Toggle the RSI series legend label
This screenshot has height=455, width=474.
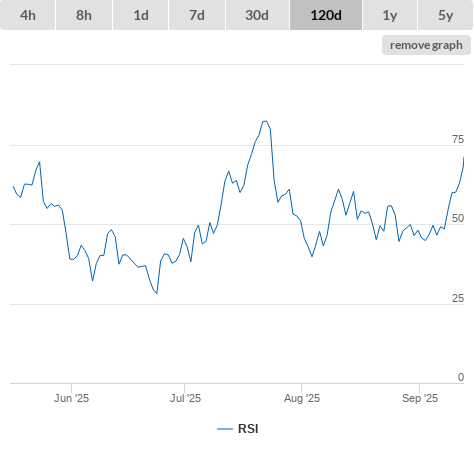coord(248,429)
